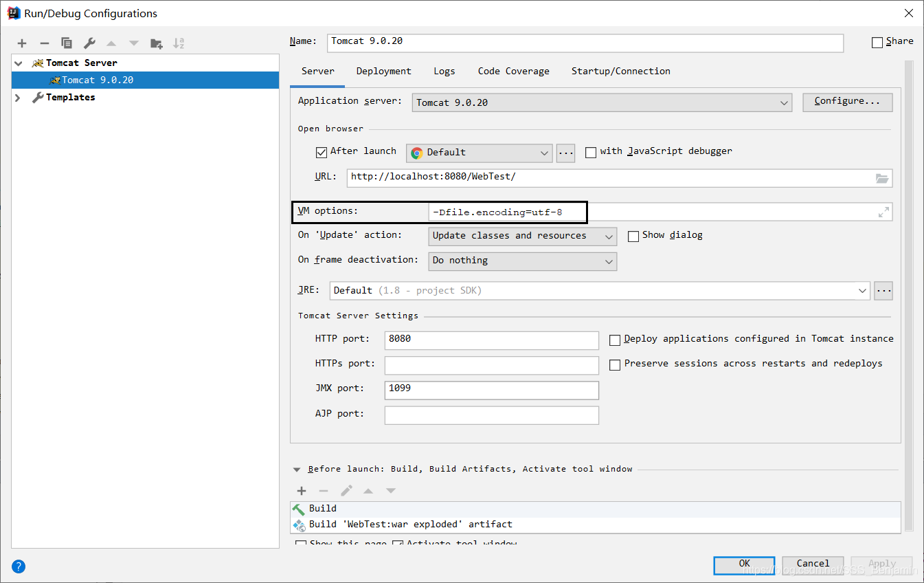Screen dimensions: 924x583
Task: Enable with JavaScript debugger
Action: pyautogui.click(x=591, y=152)
